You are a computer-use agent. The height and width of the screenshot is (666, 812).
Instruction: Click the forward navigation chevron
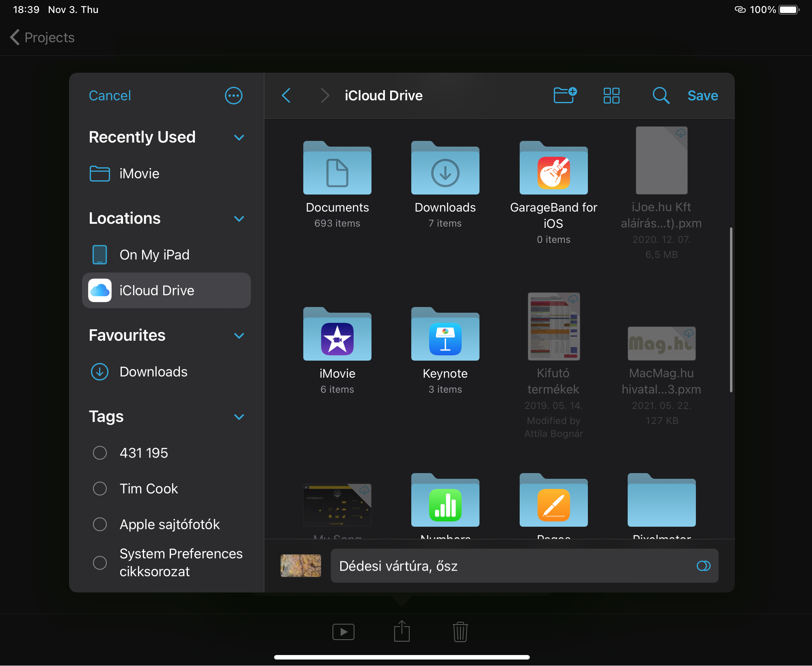[x=324, y=96]
